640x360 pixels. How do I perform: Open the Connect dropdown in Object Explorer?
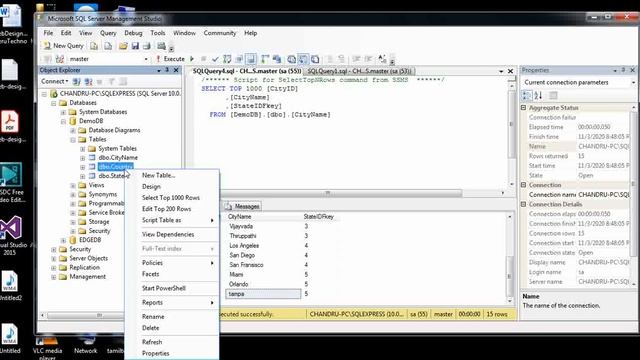click(55, 82)
